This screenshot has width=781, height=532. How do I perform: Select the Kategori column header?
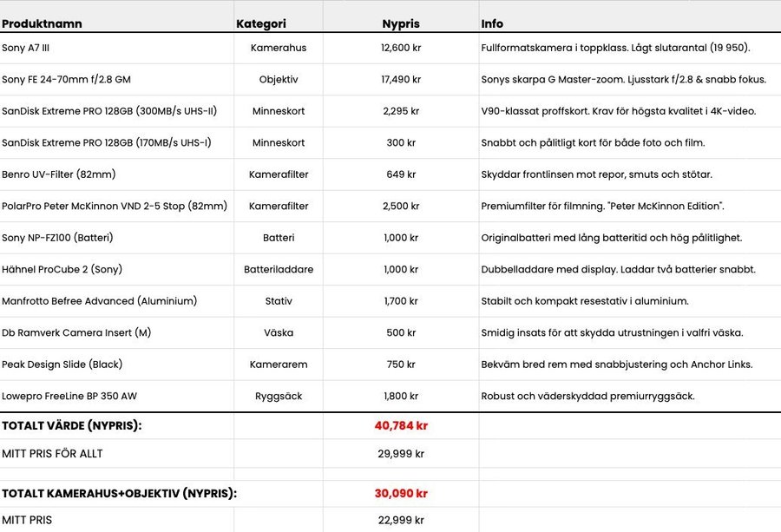(260, 23)
